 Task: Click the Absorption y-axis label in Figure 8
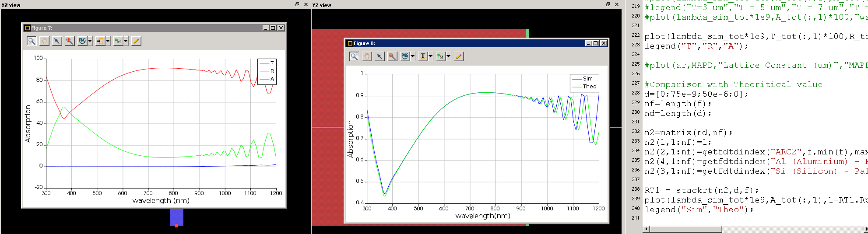[350, 139]
